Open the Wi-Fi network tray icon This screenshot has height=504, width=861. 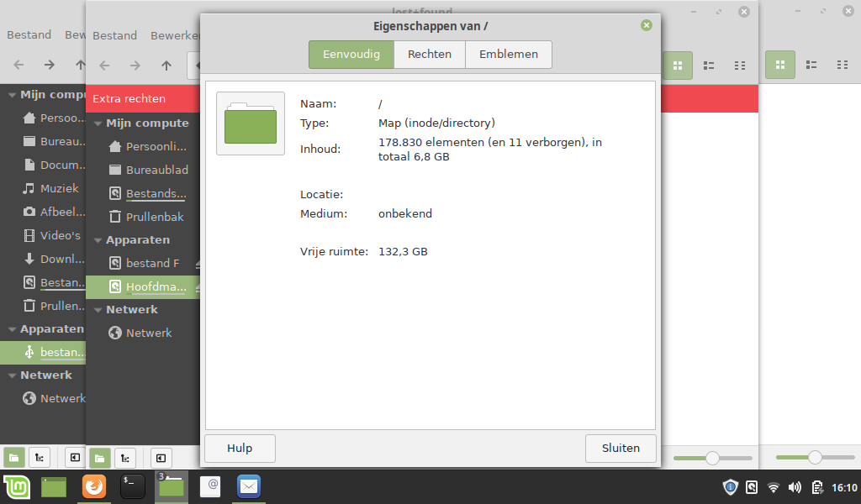coord(774,487)
